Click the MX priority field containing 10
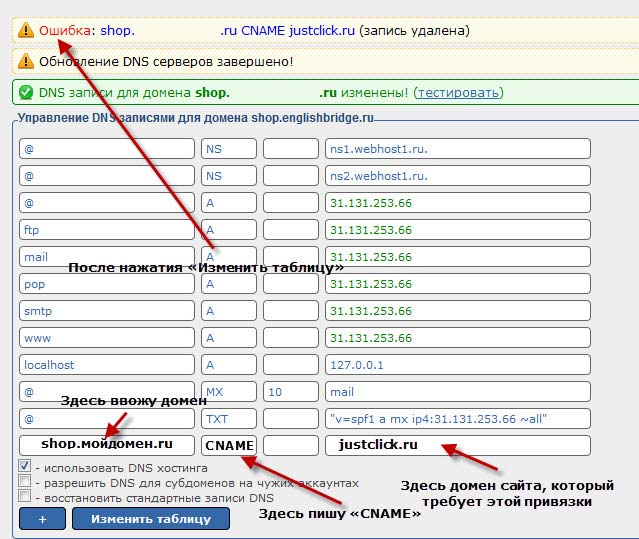The image size is (639, 539). [x=291, y=392]
